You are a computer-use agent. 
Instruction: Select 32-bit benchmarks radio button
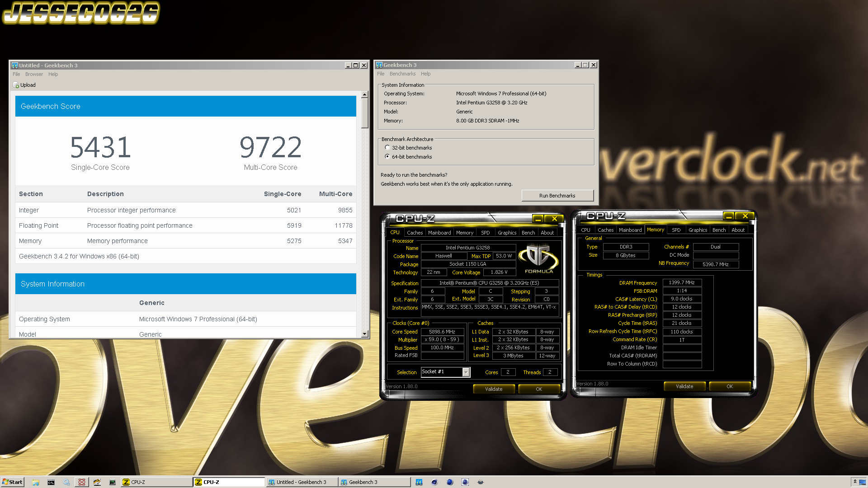coord(387,148)
